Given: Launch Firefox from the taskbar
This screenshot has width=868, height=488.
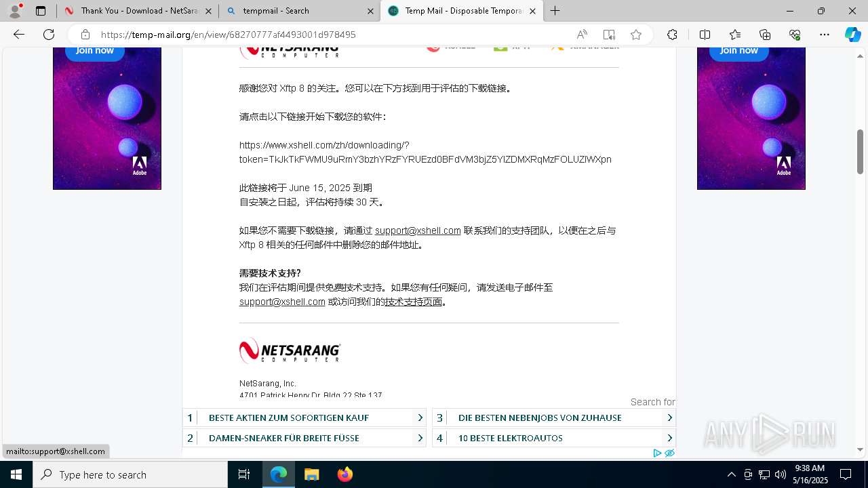Looking at the screenshot, I should point(344,474).
